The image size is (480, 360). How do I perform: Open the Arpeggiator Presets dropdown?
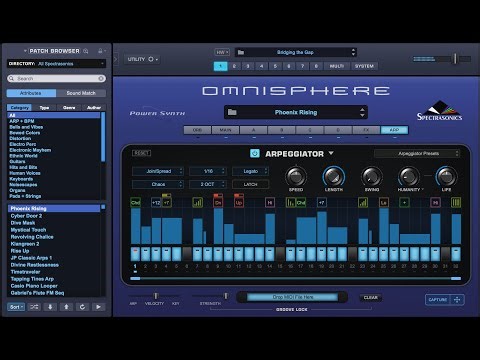tap(417, 153)
